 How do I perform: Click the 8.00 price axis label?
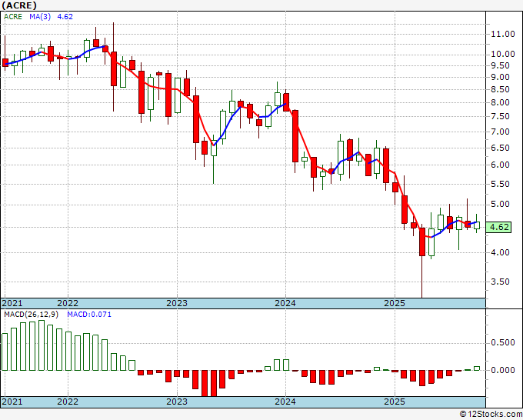(500, 102)
